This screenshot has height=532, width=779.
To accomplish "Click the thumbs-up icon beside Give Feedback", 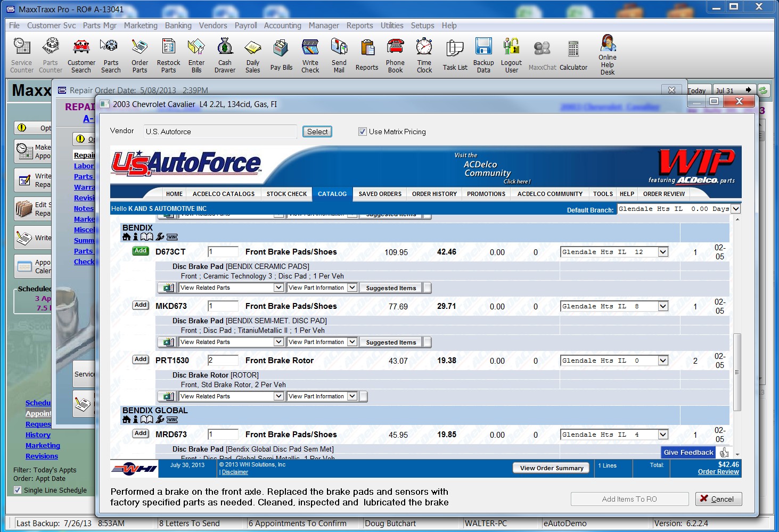I will coord(724,453).
